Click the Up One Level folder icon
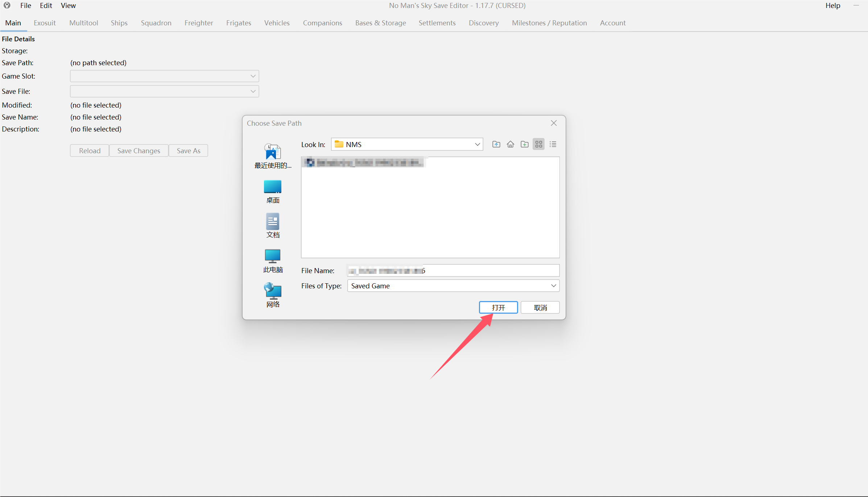 (x=496, y=144)
